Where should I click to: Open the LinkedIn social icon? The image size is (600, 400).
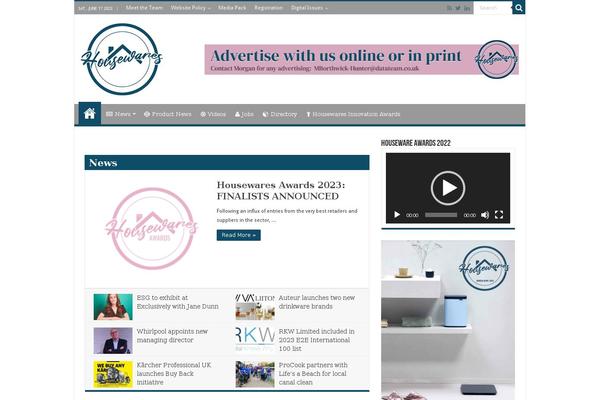click(x=467, y=8)
